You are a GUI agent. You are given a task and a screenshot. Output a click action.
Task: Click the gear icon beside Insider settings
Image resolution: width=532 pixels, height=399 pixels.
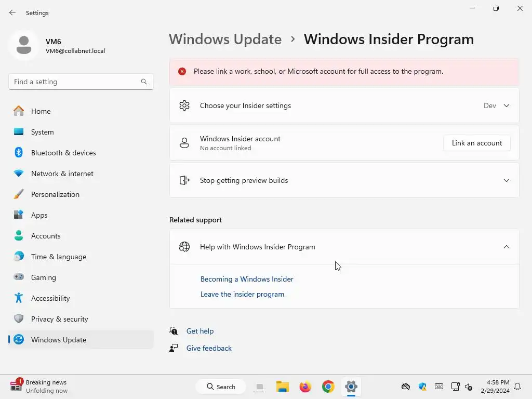(x=184, y=105)
